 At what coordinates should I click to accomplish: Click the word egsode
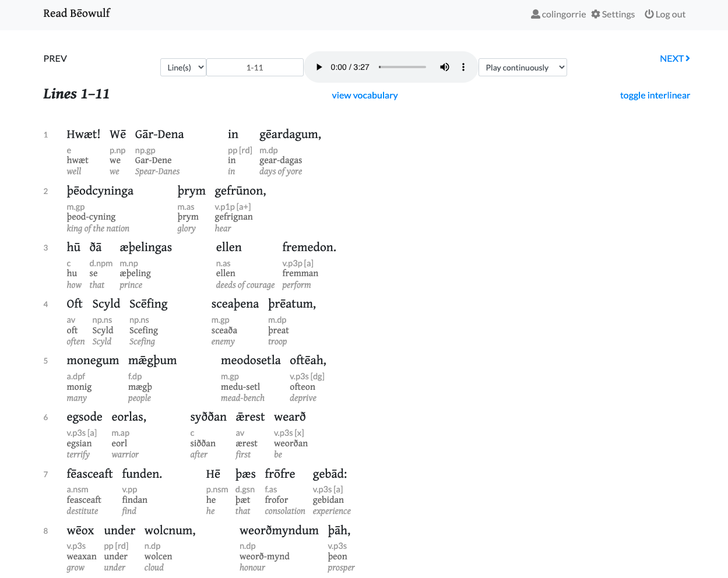coord(85,417)
